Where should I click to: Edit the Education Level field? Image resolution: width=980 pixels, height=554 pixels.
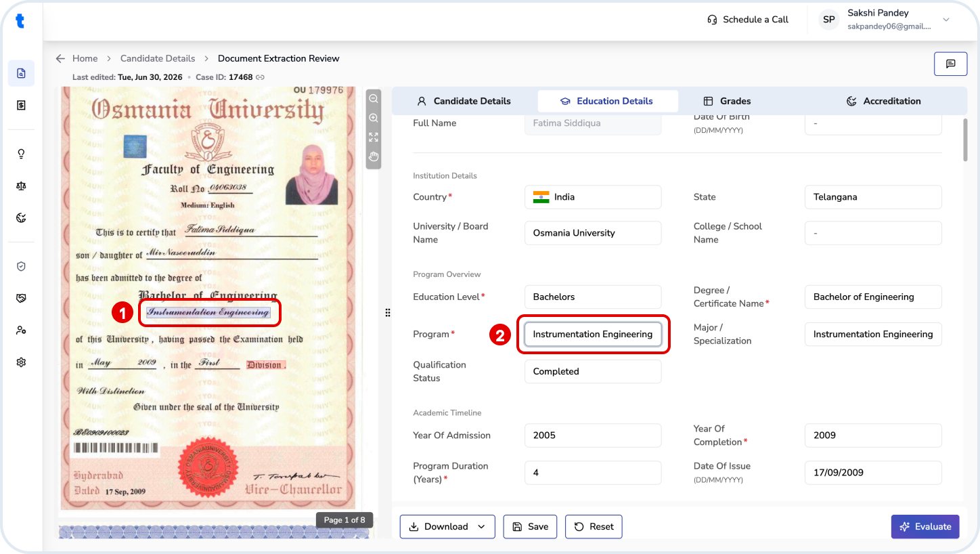coord(593,297)
